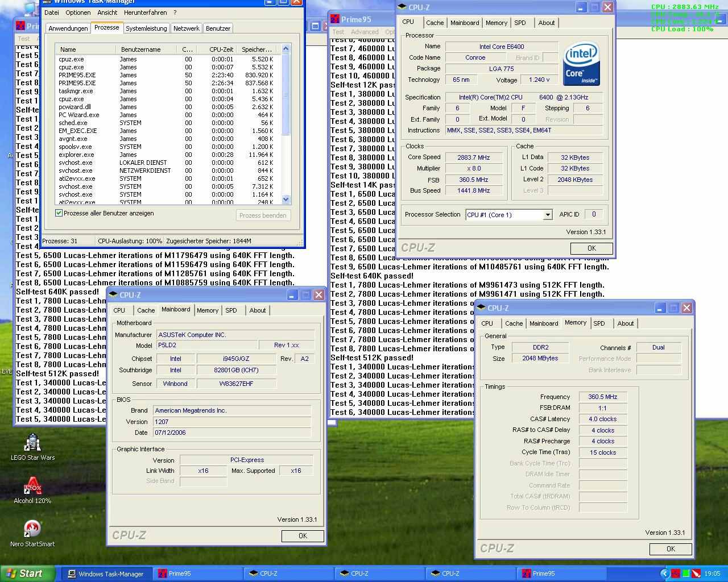Select Memory tab in Mainboard CPU-Z window
This screenshot has width=728, height=582.
click(208, 310)
